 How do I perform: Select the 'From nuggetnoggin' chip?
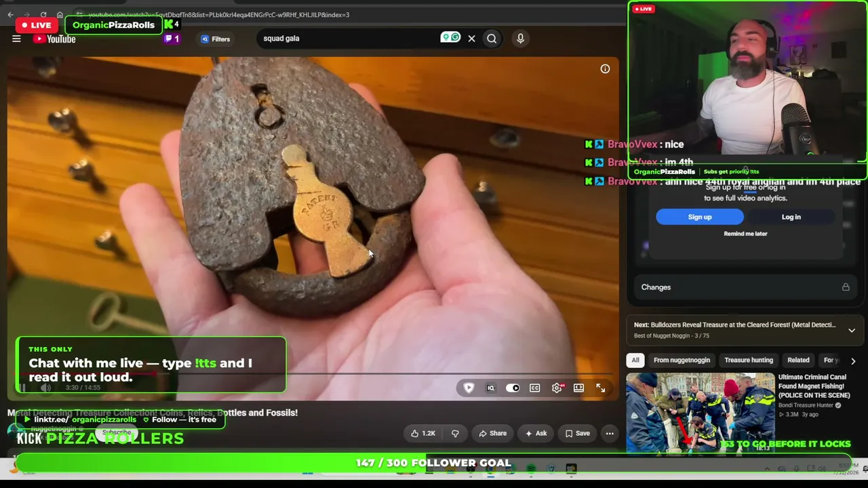[x=682, y=360]
